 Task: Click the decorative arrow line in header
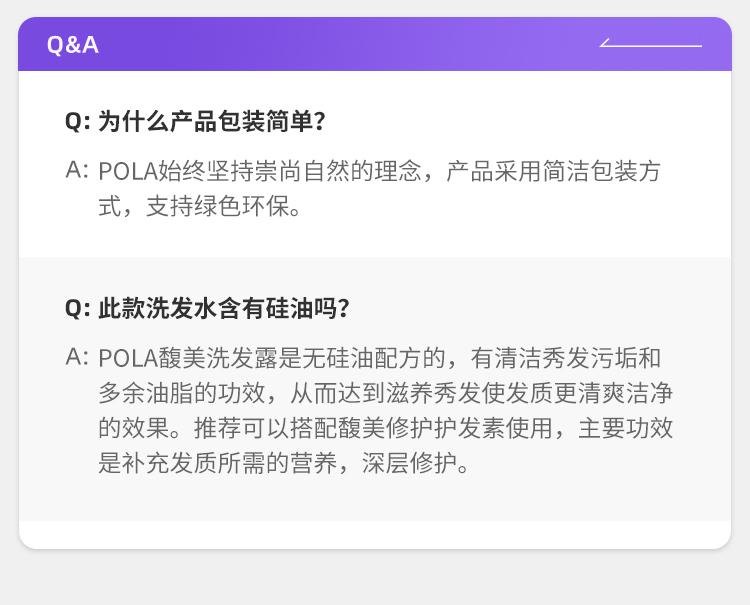[x=650, y=44]
